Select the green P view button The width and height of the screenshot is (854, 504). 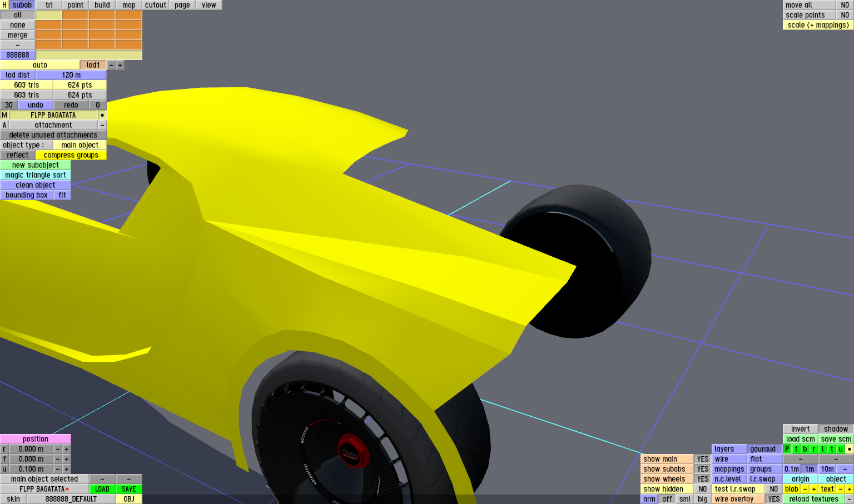(787, 449)
